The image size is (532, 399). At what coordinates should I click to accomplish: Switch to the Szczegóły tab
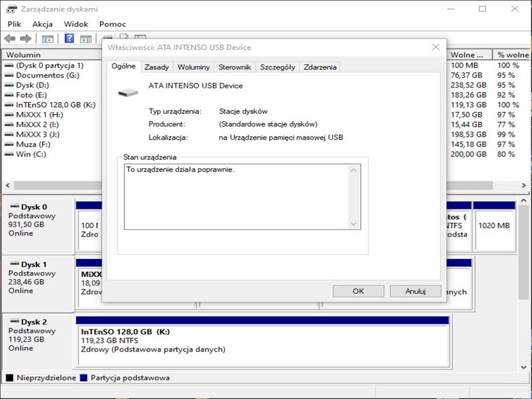click(x=278, y=67)
